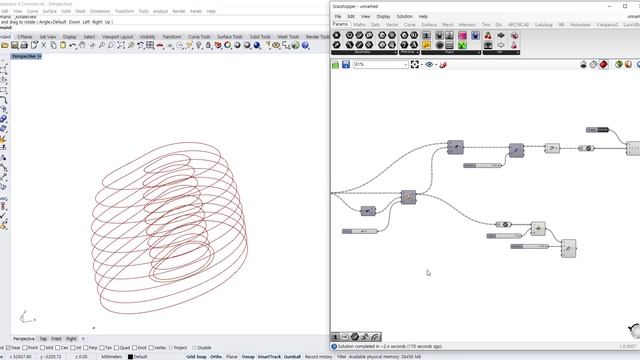
Task: Click the number slider at canvas lower left
Action: coord(360,231)
